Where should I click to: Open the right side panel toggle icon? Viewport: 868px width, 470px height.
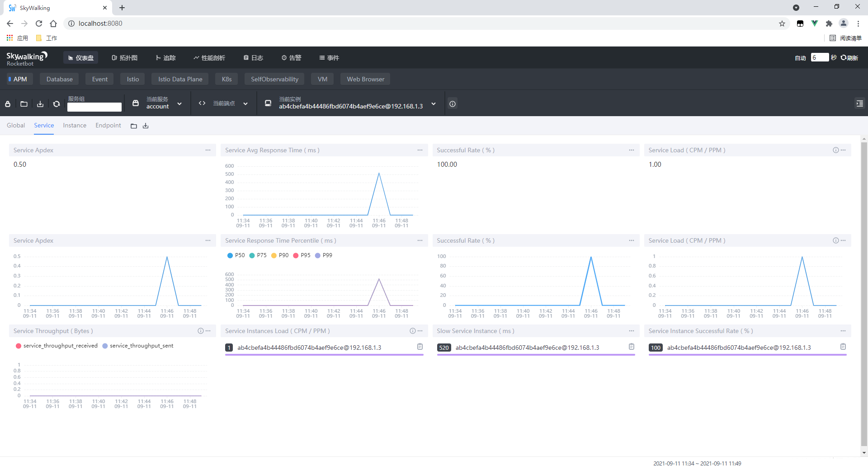859,103
